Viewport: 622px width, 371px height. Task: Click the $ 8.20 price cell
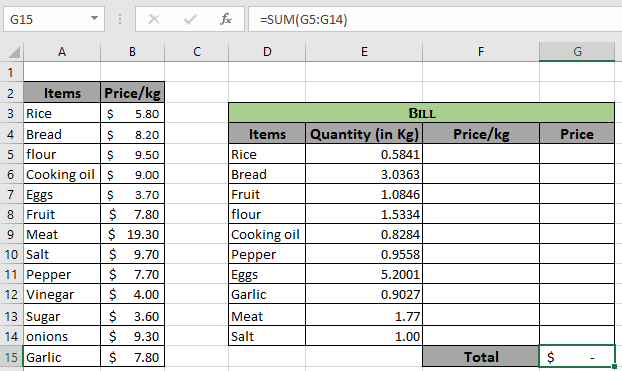pos(132,134)
